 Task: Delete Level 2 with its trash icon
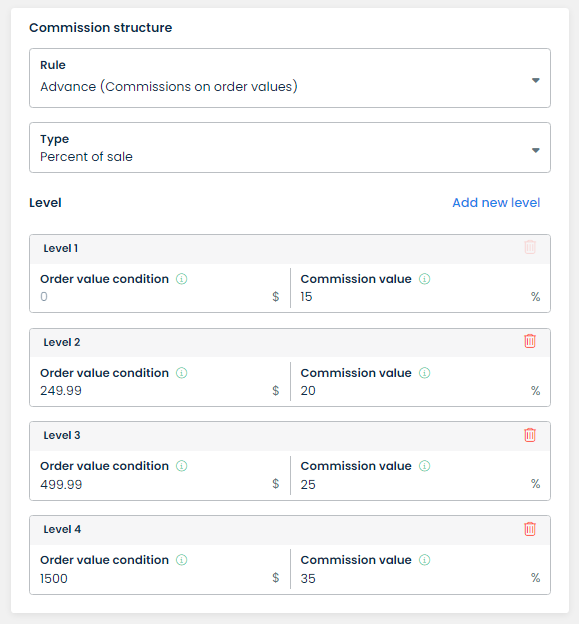[530, 341]
